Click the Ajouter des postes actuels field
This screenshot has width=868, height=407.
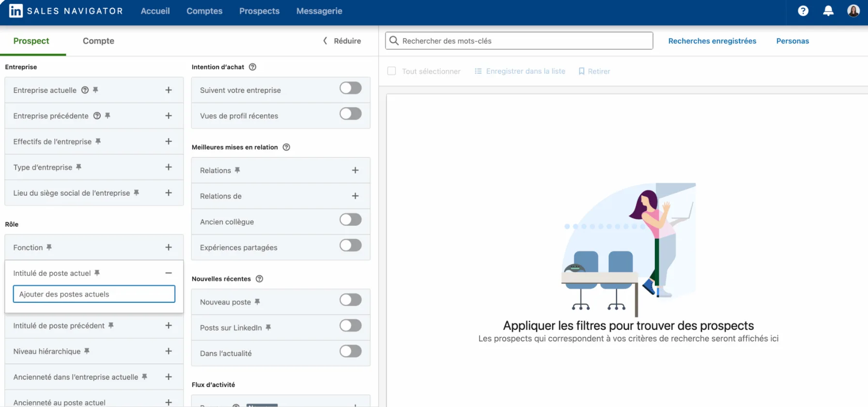(x=94, y=294)
